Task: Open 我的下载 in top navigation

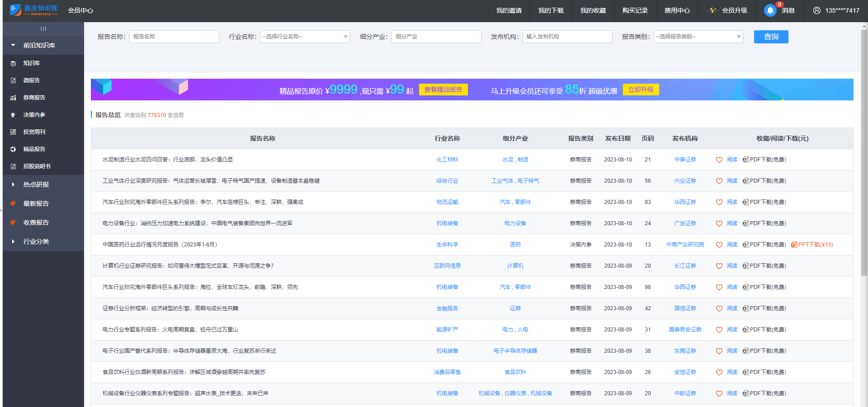Action: 551,10
